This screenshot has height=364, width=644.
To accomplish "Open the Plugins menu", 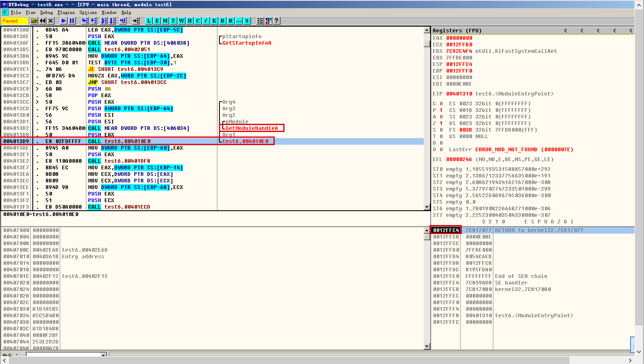I will 66,13.
